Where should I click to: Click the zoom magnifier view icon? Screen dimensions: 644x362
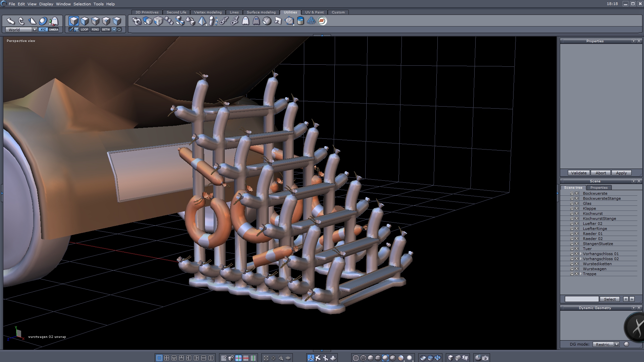[x=281, y=358]
